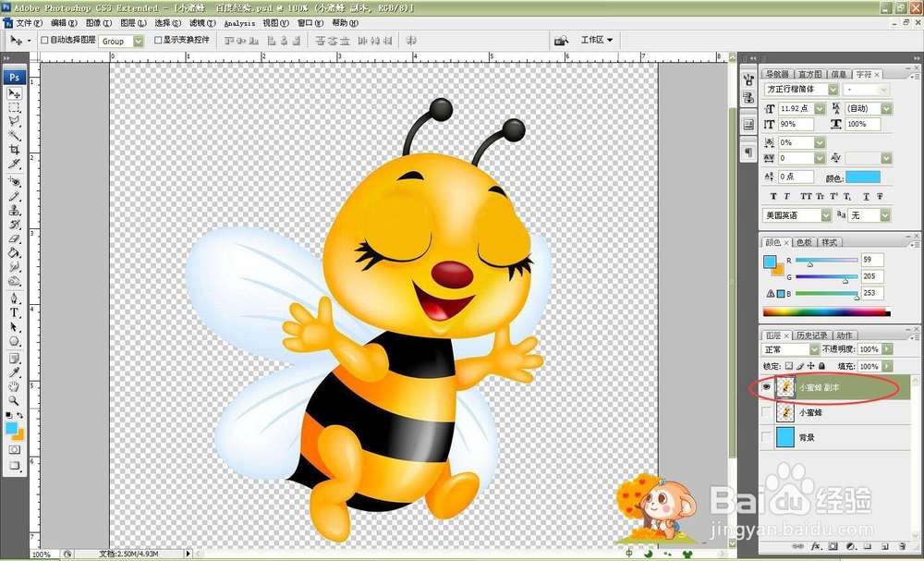Switch to the 导航器 tab
Image resolution: width=924 pixels, height=561 pixels.
pyautogui.click(x=777, y=74)
